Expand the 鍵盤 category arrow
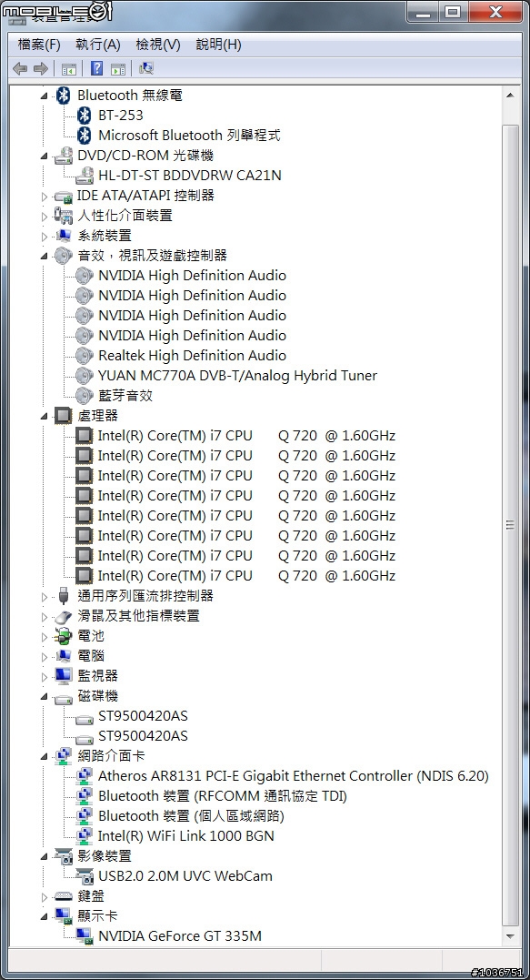 44,897
